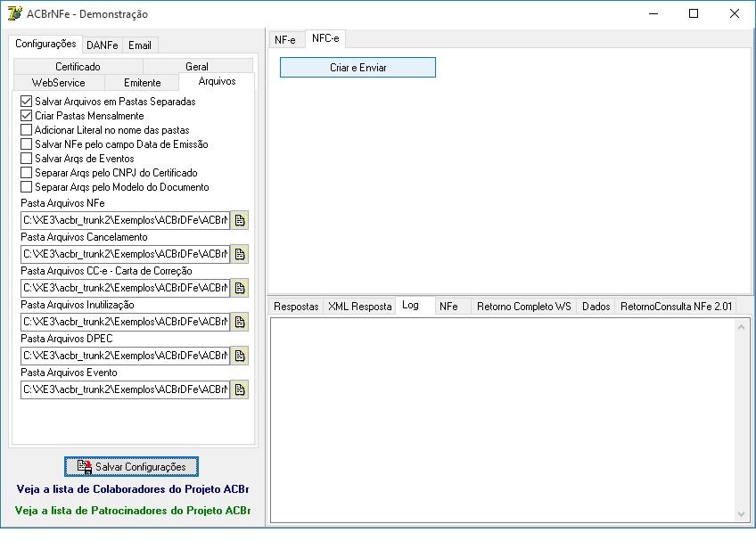Screen dimensions: 756x549
Task: Open the Respostas tab
Action: point(296,307)
